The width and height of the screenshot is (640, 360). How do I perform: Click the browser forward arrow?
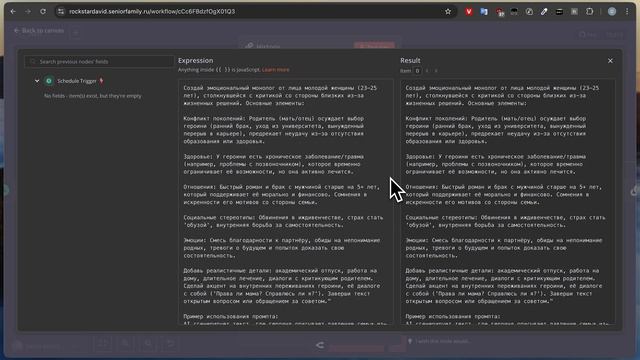pos(28,11)
